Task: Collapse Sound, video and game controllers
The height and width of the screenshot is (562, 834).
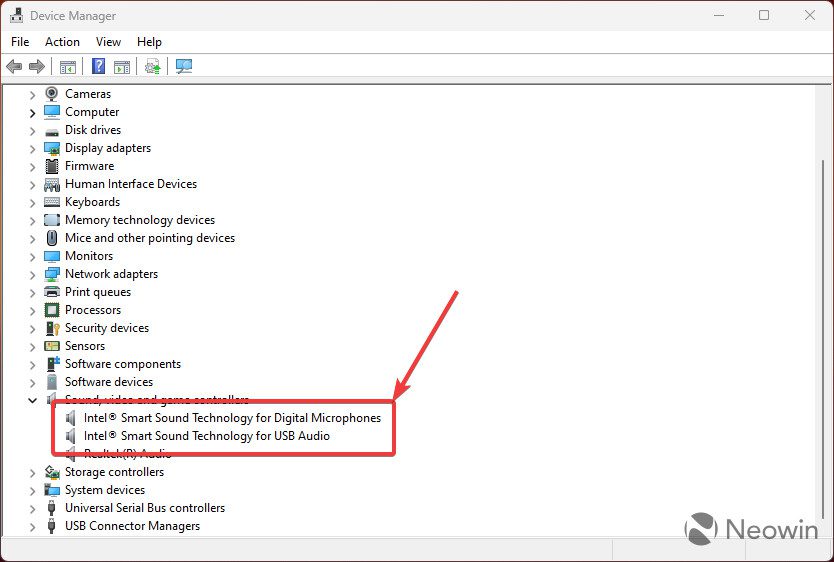Action: click(x=33, y=400)
